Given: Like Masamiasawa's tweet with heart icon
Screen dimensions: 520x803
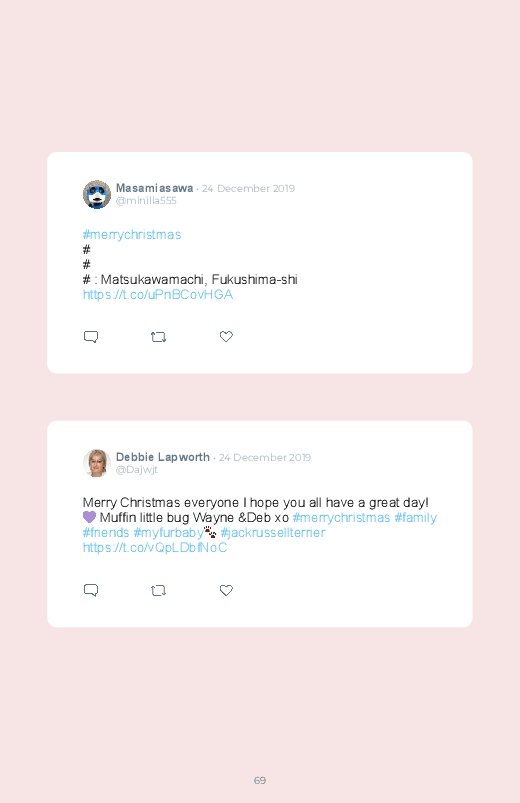Looking at the screenshot, I should [x=226, y=336].
